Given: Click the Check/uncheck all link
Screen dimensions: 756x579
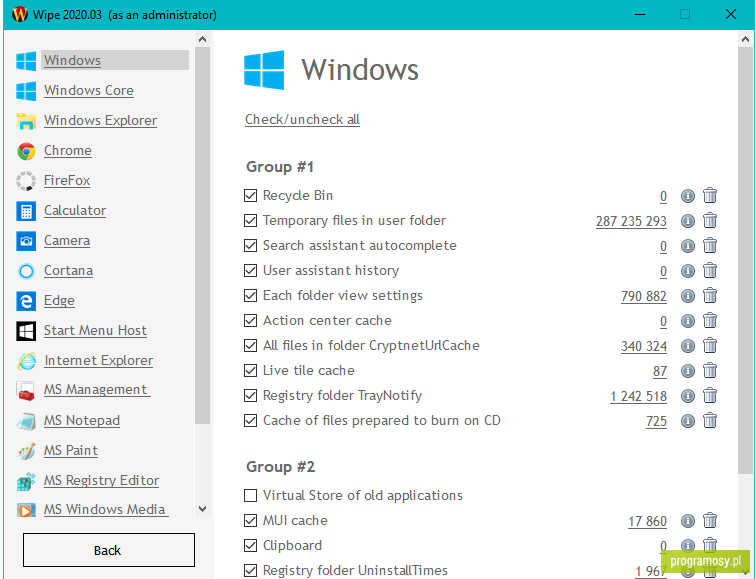Looking at the screenshot, I should click(x=302, y=120).
